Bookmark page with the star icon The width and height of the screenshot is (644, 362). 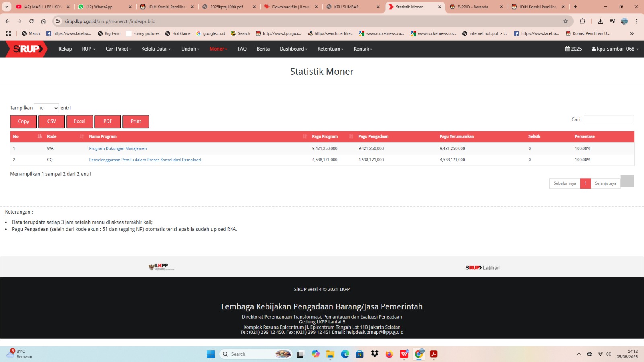(x=566, y=21)
